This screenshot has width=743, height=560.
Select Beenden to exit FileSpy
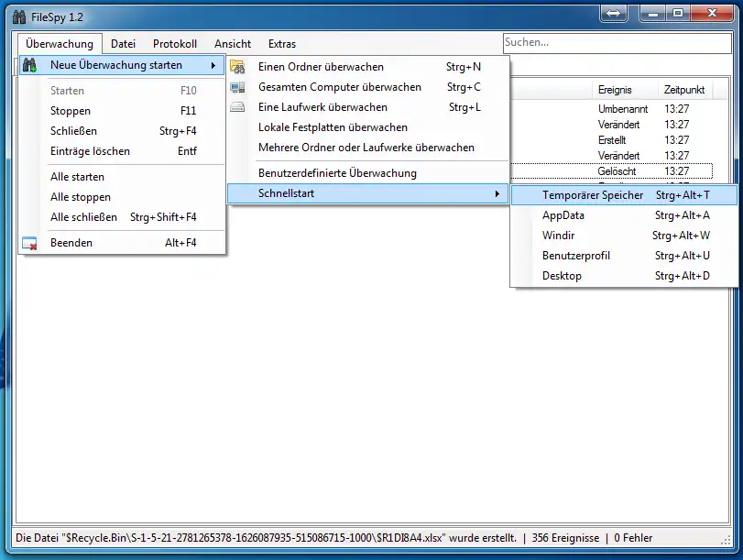pyautogui.click(x=122, y=243)
